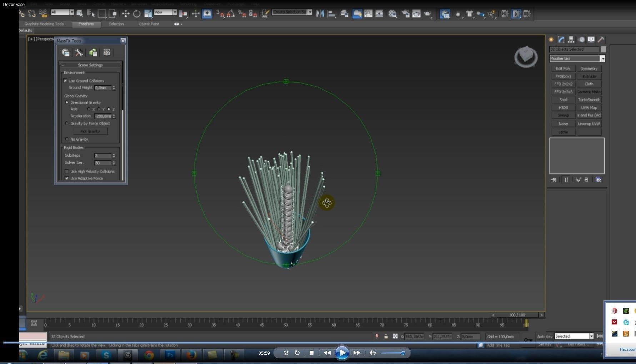Collapse the Scene Settings rollout

coord(90,65)
